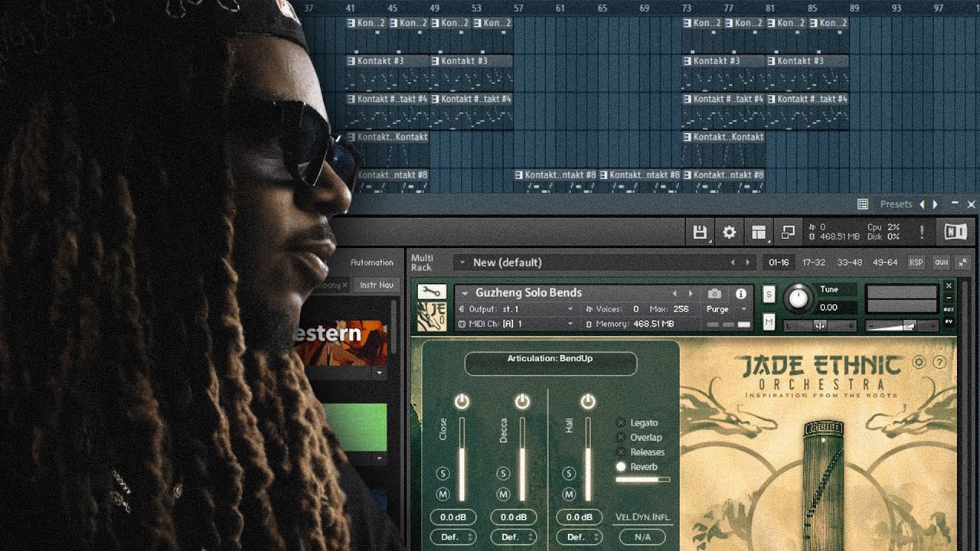
Task: Open the Guzheng Solo Bends instrument dropdown
Action: point(465,293)
